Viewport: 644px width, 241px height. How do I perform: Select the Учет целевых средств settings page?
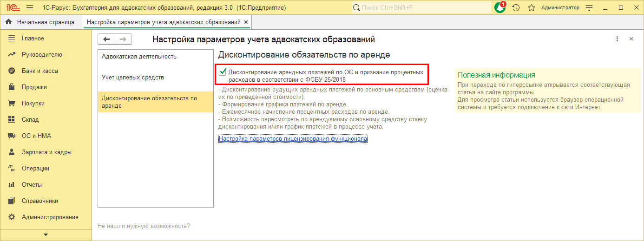point(133,78)
